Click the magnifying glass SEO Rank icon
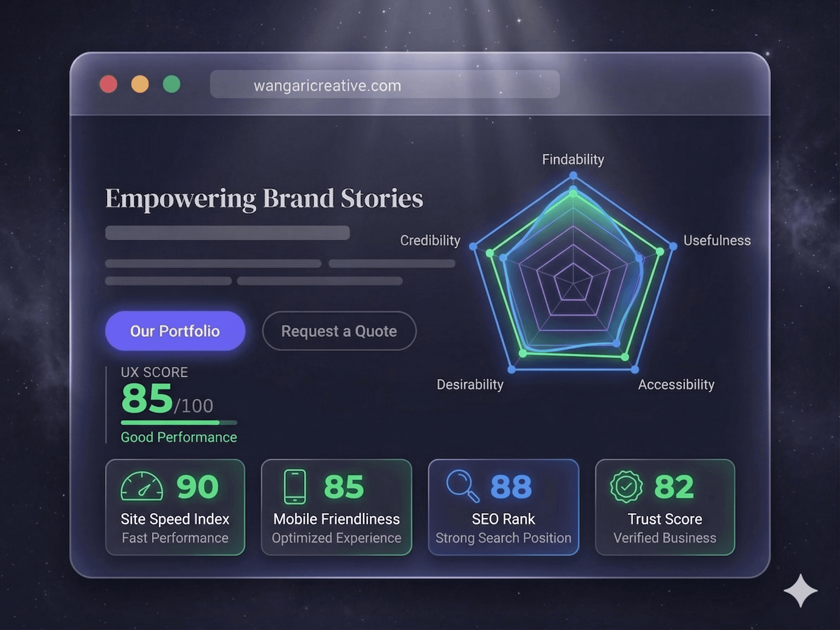 tap(462, 486)
